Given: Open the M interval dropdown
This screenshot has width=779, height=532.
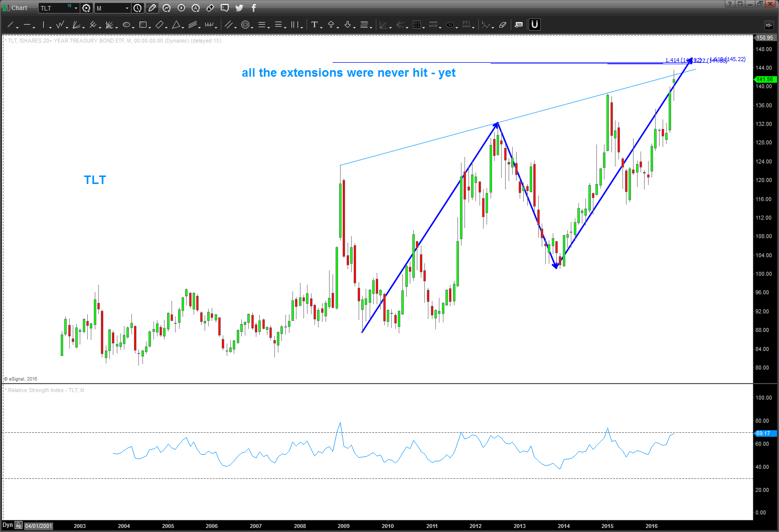Looking at the screenshot, I should [x=127, y=8].
